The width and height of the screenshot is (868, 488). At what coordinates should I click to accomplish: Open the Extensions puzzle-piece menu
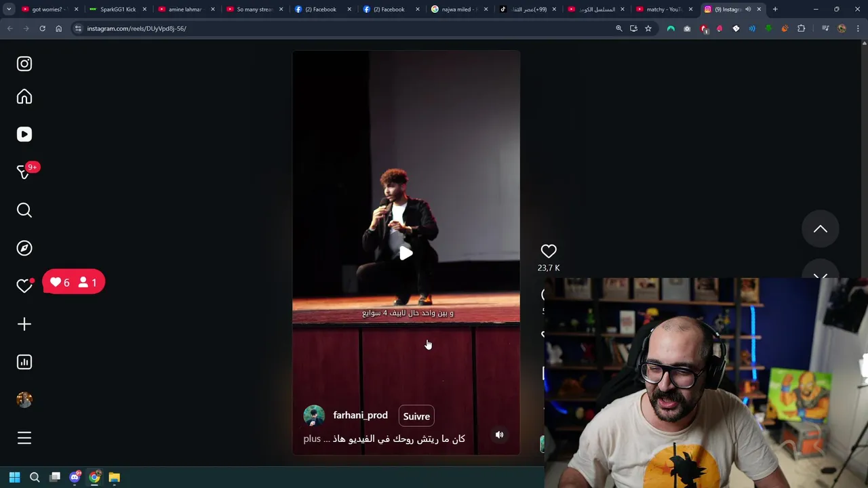(801, 28)
